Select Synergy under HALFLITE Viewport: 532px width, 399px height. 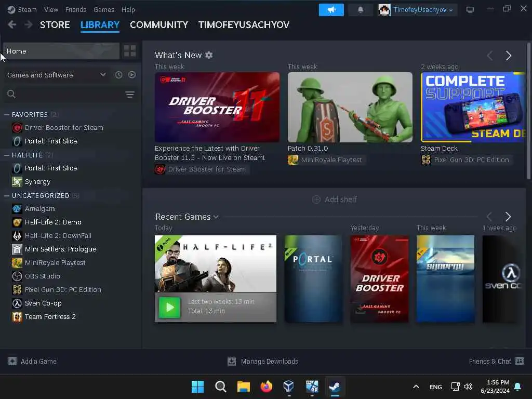(x=37, y=182)
